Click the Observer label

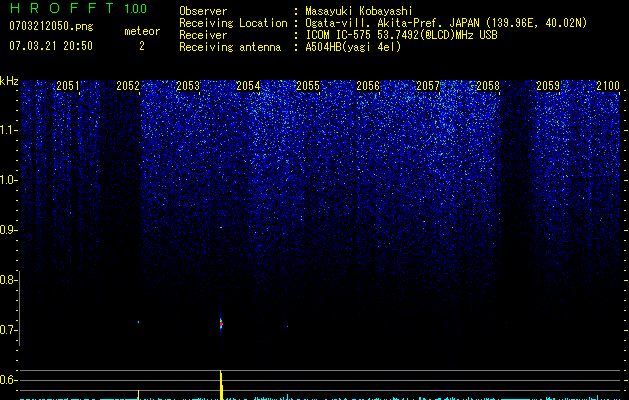point(203,12)
